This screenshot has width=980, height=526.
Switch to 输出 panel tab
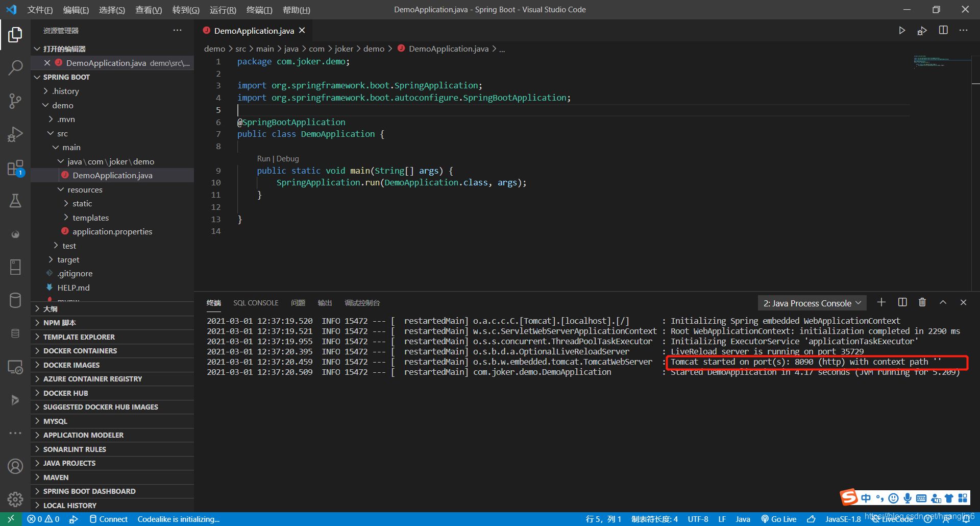[325, 303]
